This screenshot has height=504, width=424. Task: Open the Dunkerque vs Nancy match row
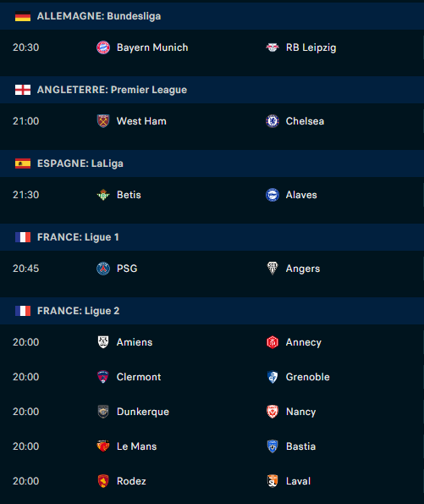[212, 412]
